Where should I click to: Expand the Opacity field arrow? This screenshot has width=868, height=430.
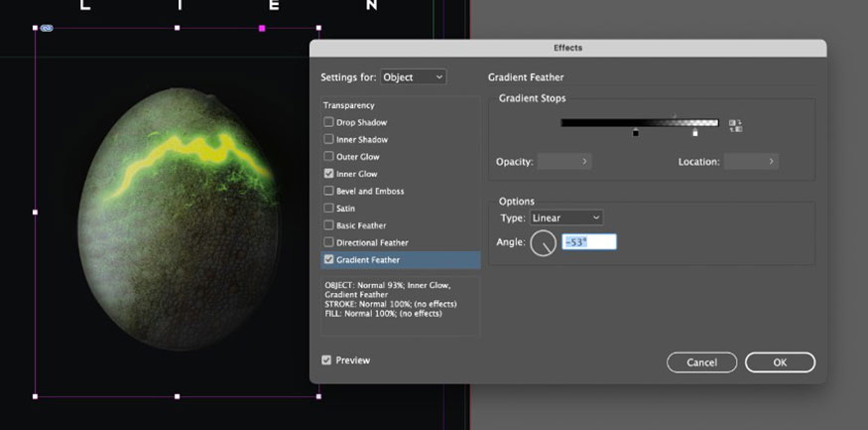coord(584,162)
